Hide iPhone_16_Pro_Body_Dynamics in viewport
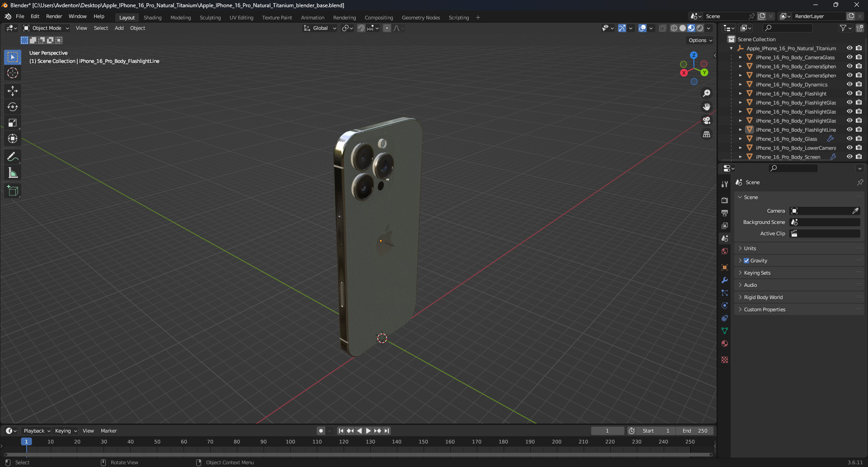The image size is (868, 467). (x=849, y=85)
